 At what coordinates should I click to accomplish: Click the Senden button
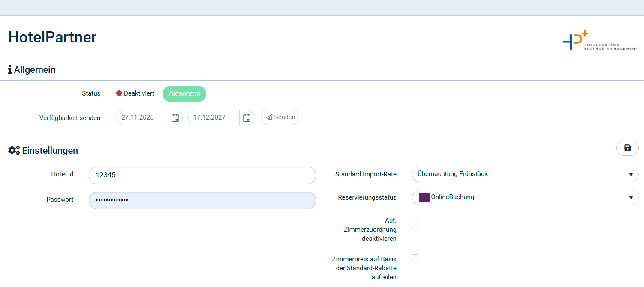point(280,117)
